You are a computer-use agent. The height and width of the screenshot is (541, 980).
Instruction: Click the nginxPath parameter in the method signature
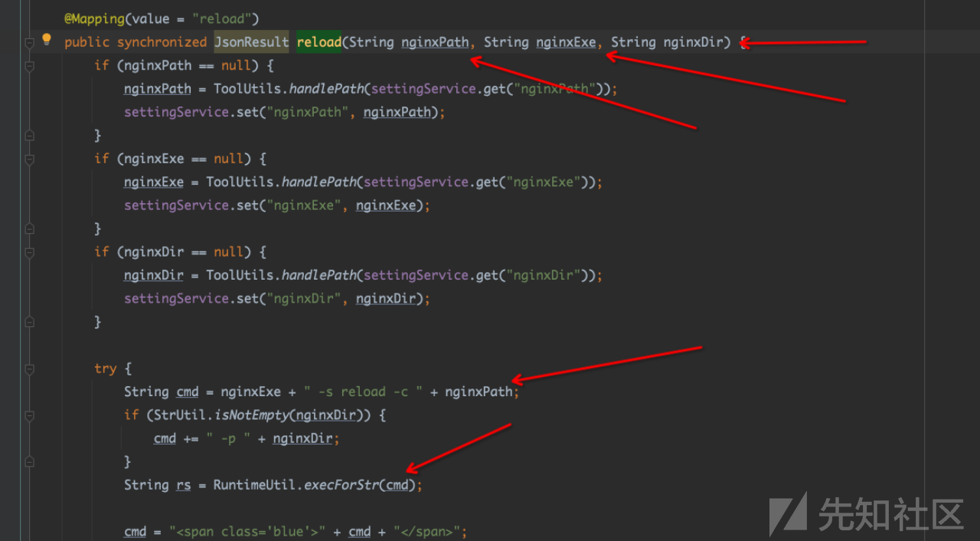[435, 42]
